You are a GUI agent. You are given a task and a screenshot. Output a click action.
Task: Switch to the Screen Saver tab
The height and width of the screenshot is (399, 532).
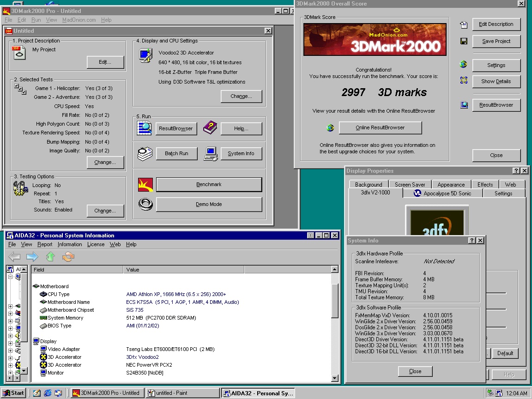(410, 184)
